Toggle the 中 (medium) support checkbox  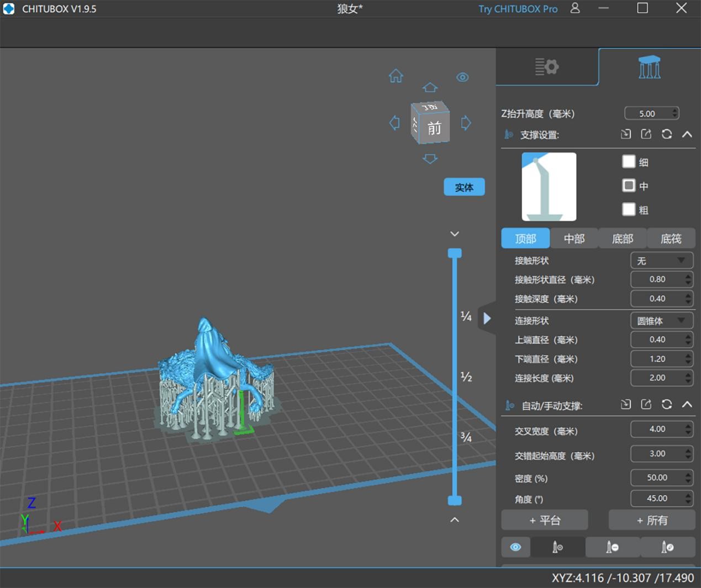click(629, 186)
